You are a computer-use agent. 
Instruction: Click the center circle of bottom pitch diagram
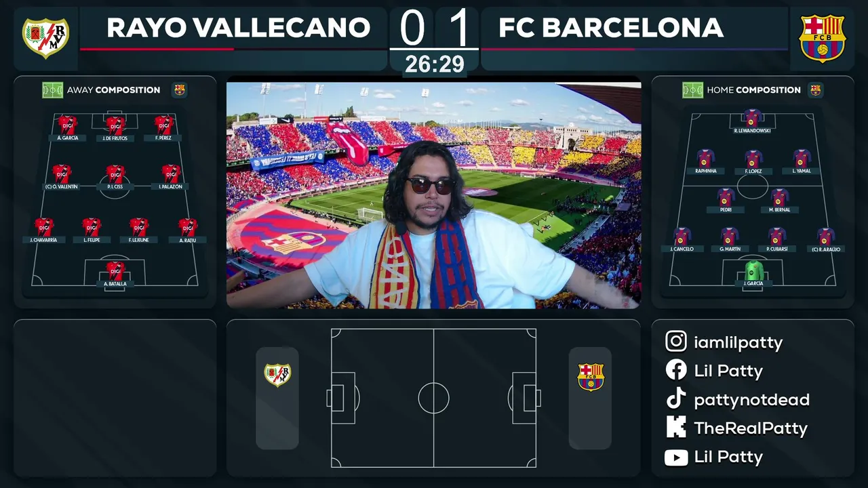(x=434, y=398)
